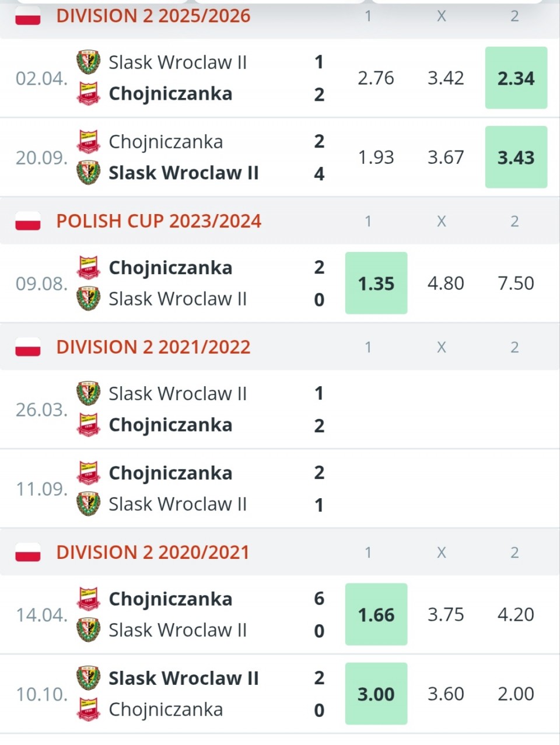The image size is (560, 745).
Task: Select highlighted 3.00 odds
Action: pyautogui.click(x=376, y=694)
